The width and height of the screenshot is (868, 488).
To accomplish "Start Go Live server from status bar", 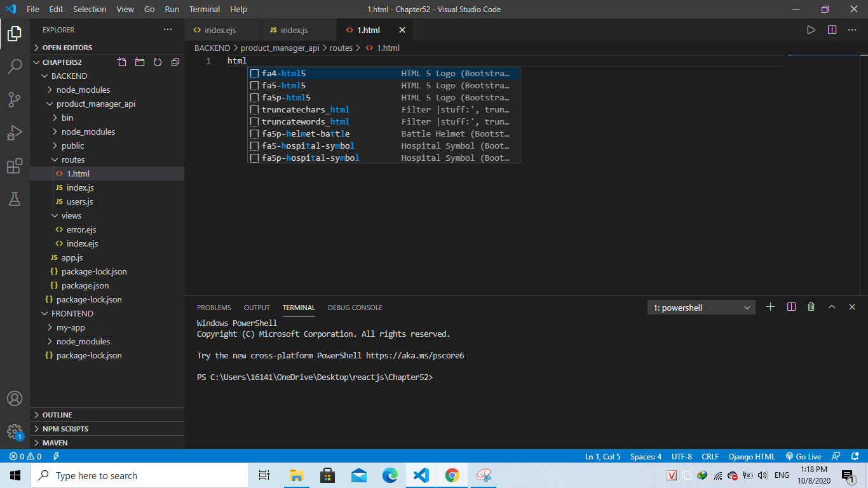I will 804,456.
